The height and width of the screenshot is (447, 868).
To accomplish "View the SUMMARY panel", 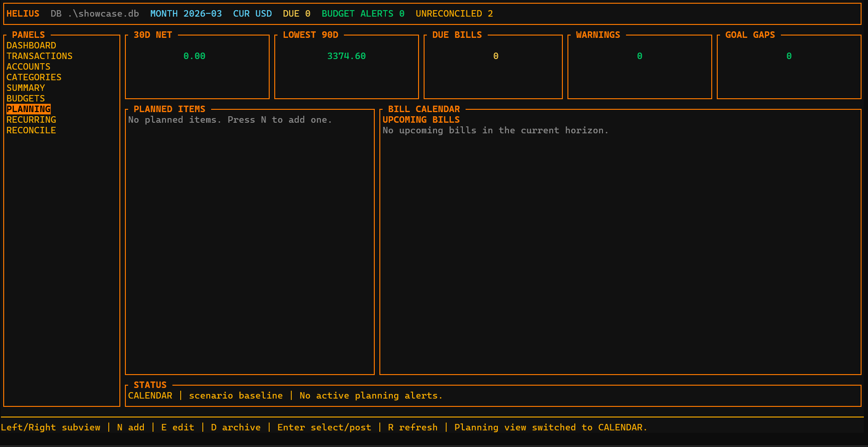I will 26,88.
